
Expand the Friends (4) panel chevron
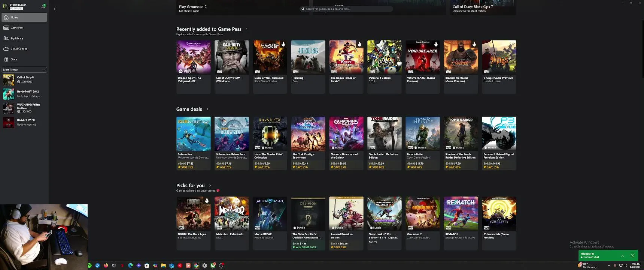(x=622, y=255)
